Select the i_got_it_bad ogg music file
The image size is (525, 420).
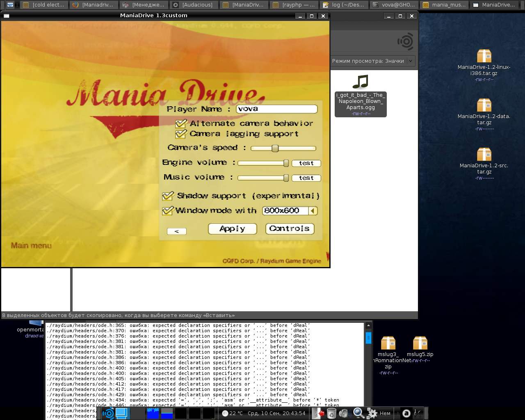(361, 96)
